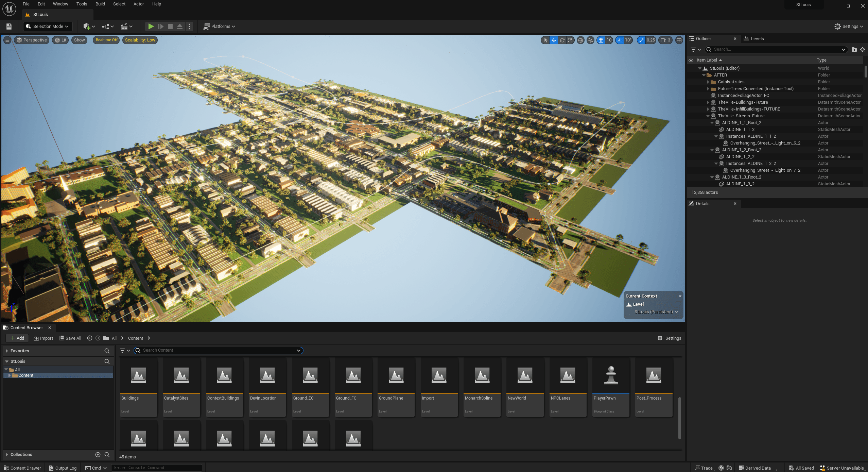Click the Content Browser back history arrow
The image size is (868, 472).
click(90, 338)
